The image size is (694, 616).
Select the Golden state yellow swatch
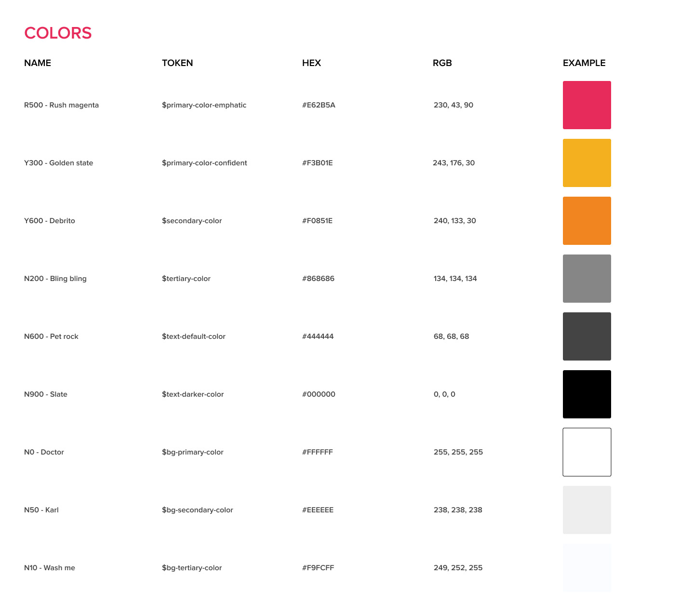[x=587, y=163]
